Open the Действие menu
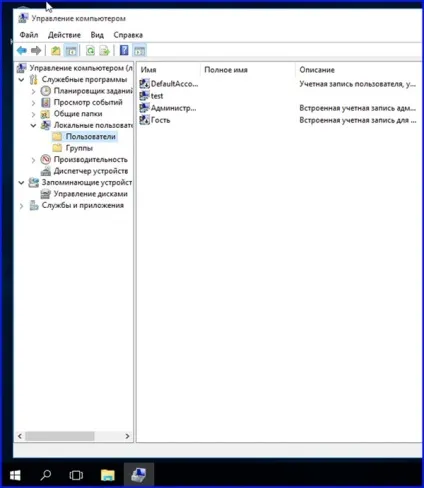The width and height of the screenshot is (424, 488). [64, 35]
